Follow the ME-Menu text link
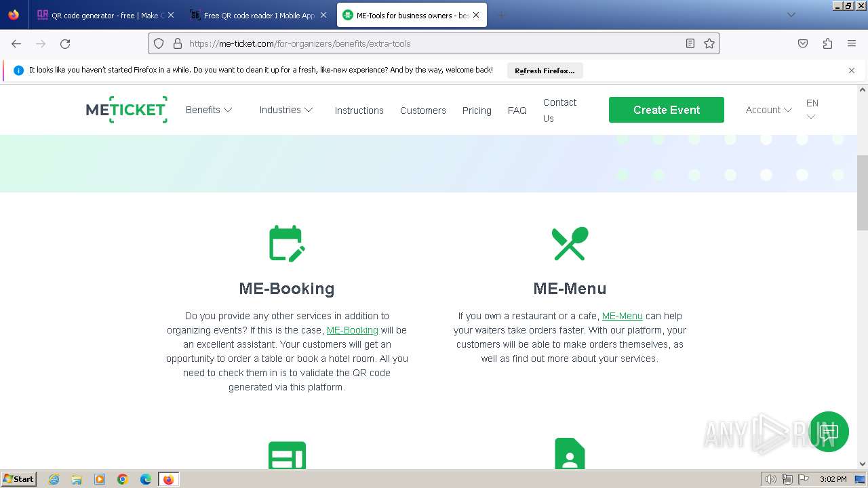Screen dimensions: 868x488 click(x=623, y=316)
